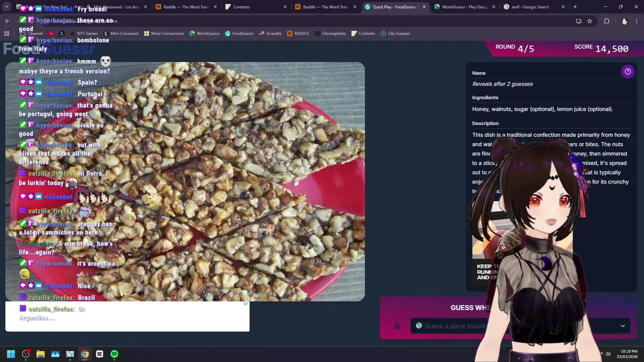Bookmark this page with the star icon

click(590, 21)
